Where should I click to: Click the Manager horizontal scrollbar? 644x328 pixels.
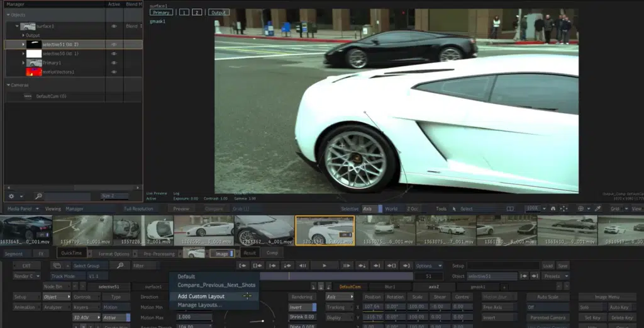[x=73, y=188]
